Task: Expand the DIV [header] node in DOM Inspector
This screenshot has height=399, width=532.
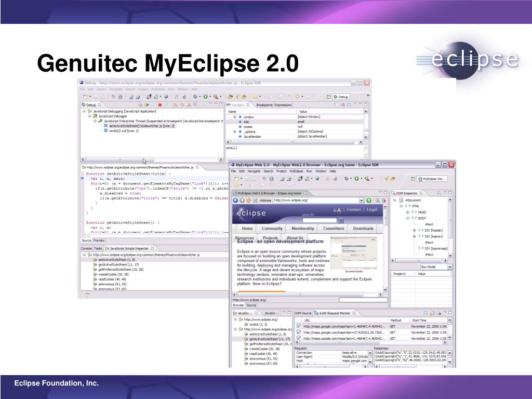Action: pyautogui.click(x=414, y=230)
